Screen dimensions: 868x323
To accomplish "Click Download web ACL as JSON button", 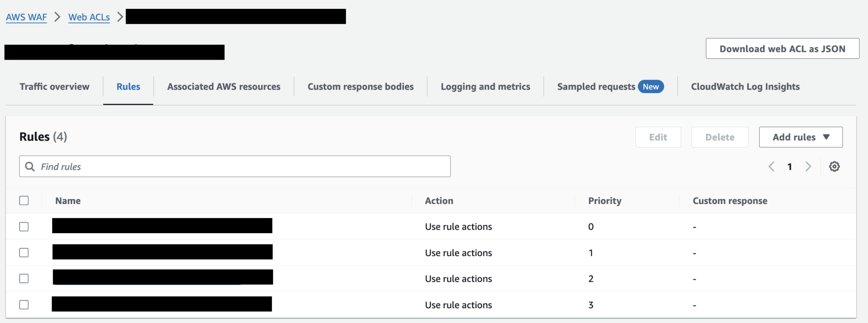I will click(782, 49).
